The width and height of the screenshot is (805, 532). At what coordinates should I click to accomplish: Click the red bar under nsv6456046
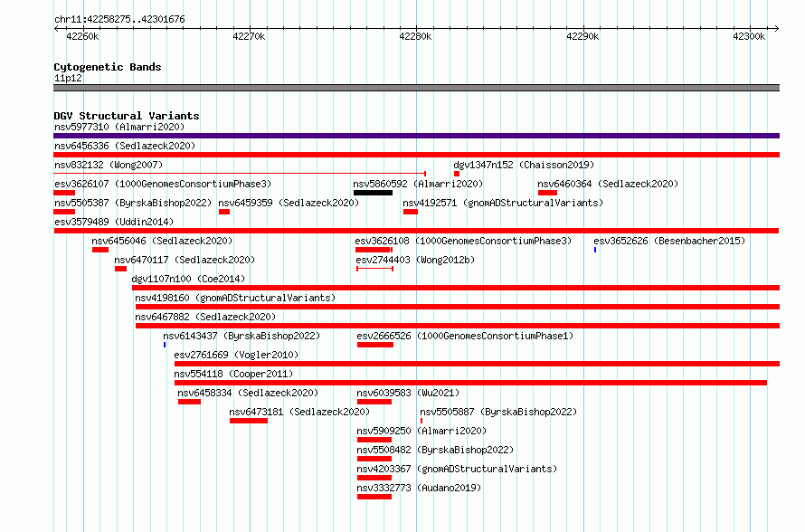click(100, 250)
